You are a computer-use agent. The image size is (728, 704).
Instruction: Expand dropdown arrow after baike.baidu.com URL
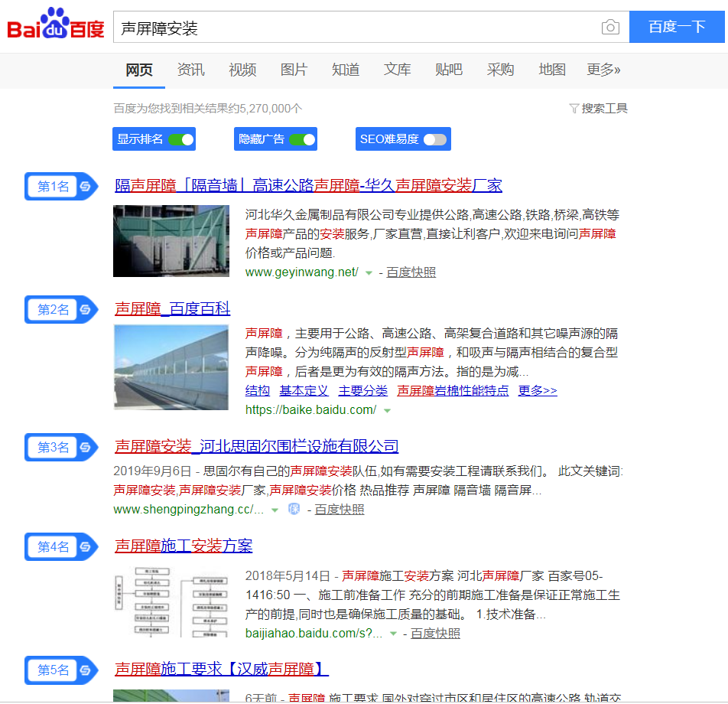pos(387,410)
